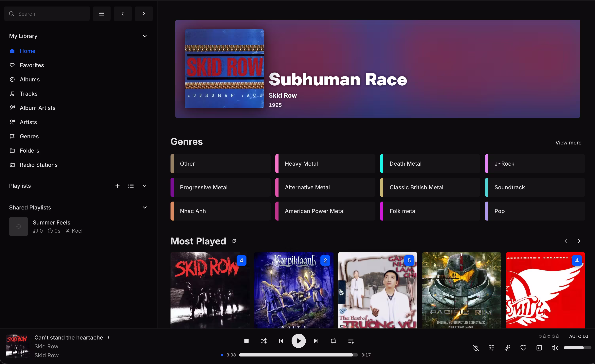Image resolution: width=595 pixels, height=364 pixels.
Task: Show previous Most Played albums
Action: [566, 241]
